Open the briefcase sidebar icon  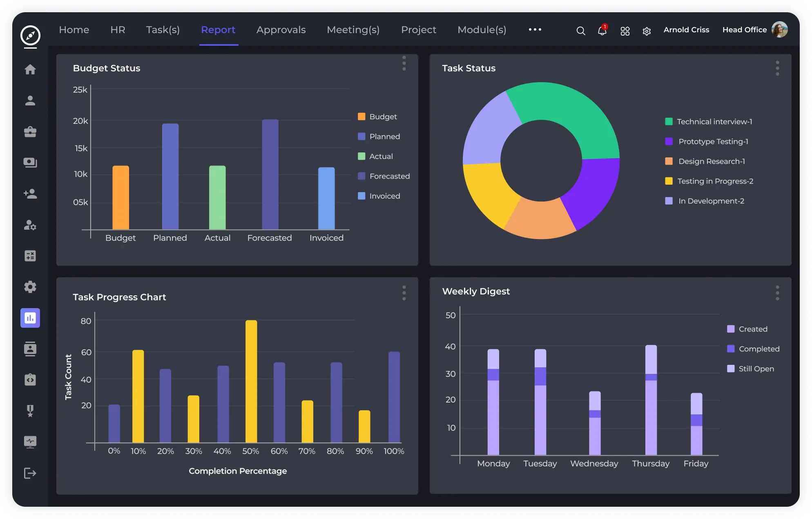pyautogui.click(x=30, y=132)
